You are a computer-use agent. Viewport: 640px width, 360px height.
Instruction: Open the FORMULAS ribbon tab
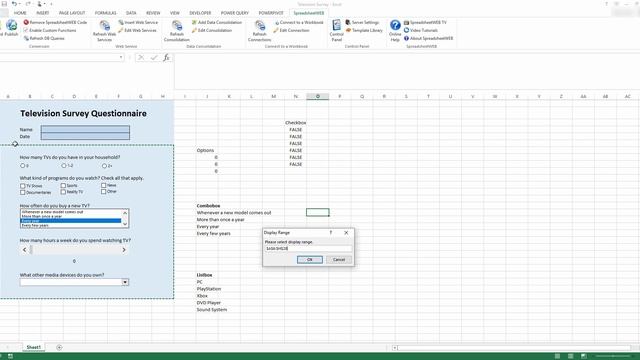(106, 13)
